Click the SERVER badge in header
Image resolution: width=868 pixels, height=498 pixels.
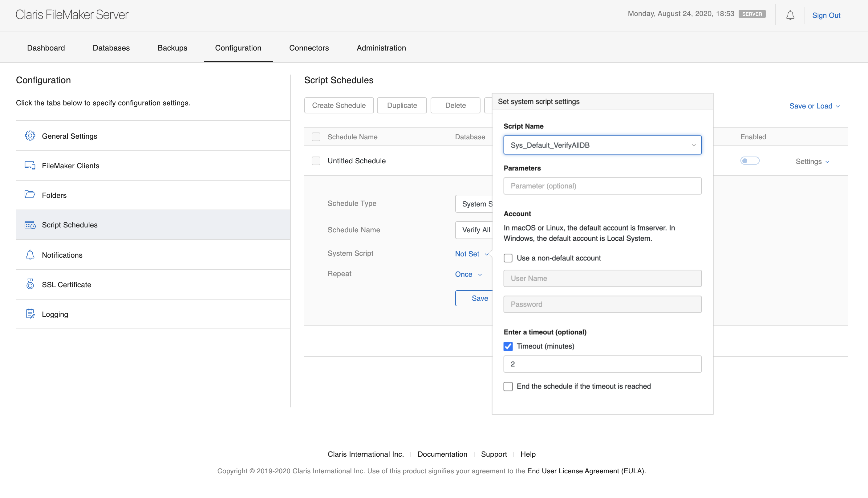(752, 14)
